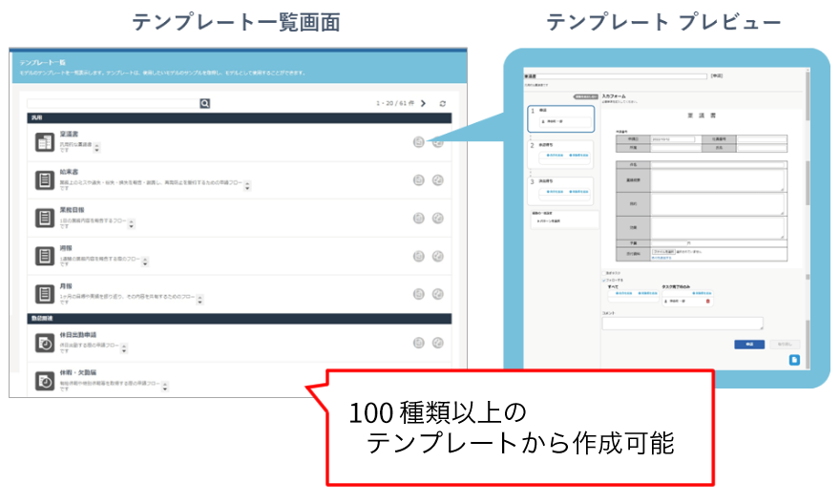Click the description stepper in 休日出勤申請 row
The image size is (840, 504).
click(124, 348)
